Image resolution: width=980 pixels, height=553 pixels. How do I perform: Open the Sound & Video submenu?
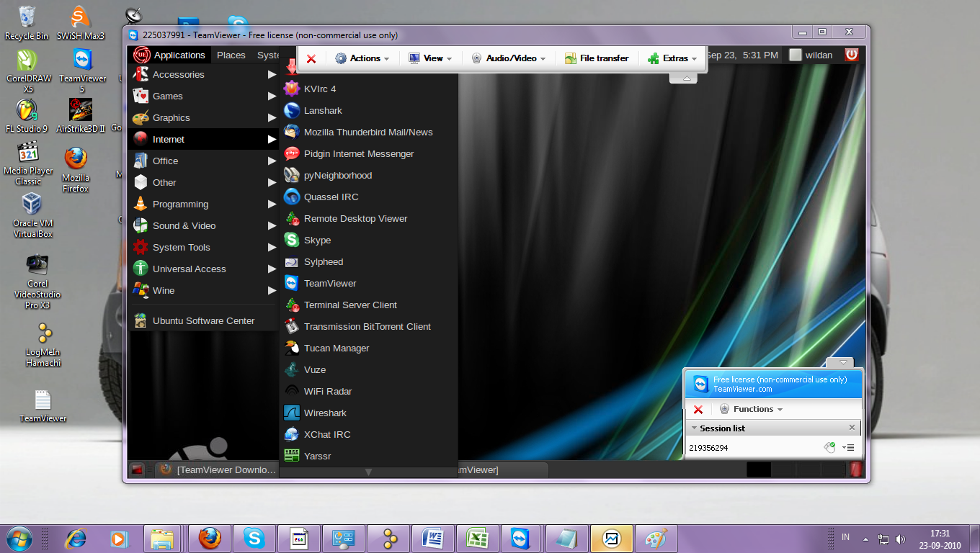pyautogui.click(x=205, y=225)
